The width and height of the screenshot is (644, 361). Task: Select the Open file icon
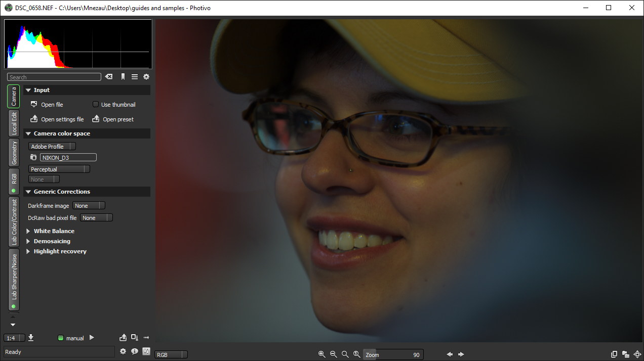33,104
